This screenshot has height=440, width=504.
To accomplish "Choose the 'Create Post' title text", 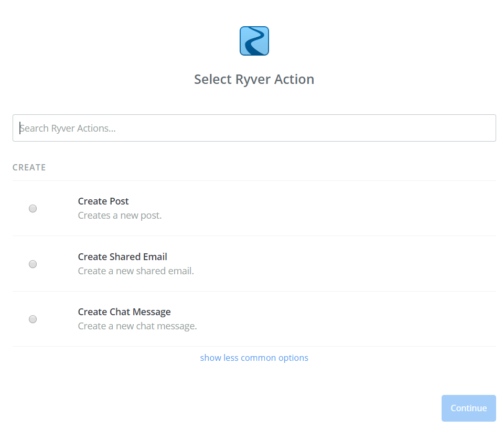I will click(x=103, y=201).
